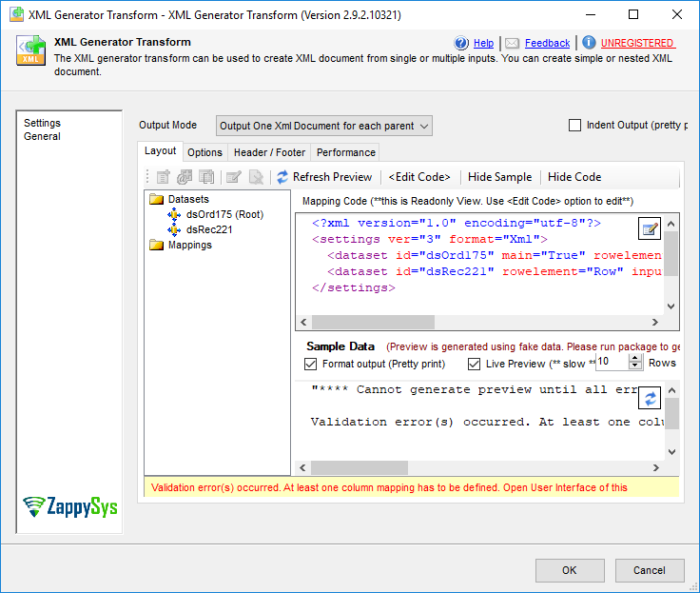Open the Header / Footer tab

click(x=270, y=152)
